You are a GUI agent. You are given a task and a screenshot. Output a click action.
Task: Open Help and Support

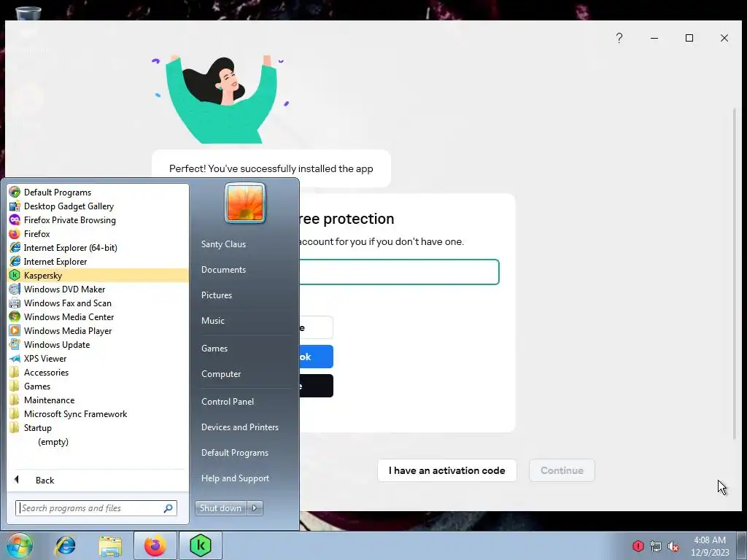[x=235, y=478]
